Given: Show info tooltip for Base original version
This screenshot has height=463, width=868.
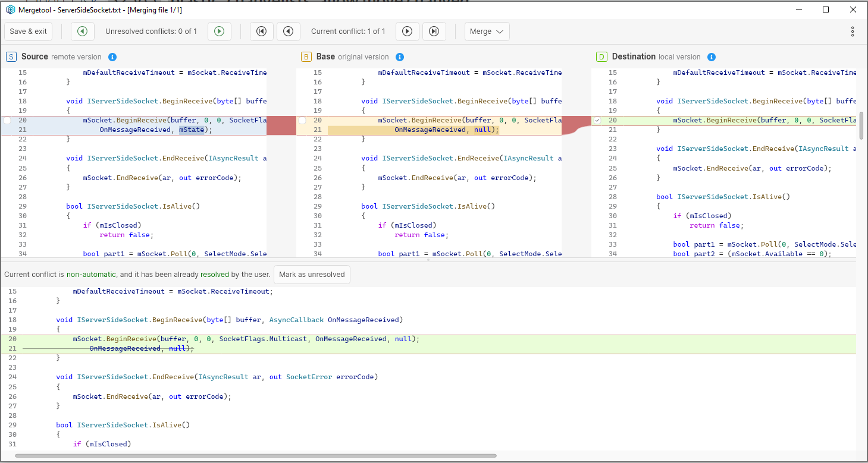Looking at the screenshot, I should click(x=400, y=57).
